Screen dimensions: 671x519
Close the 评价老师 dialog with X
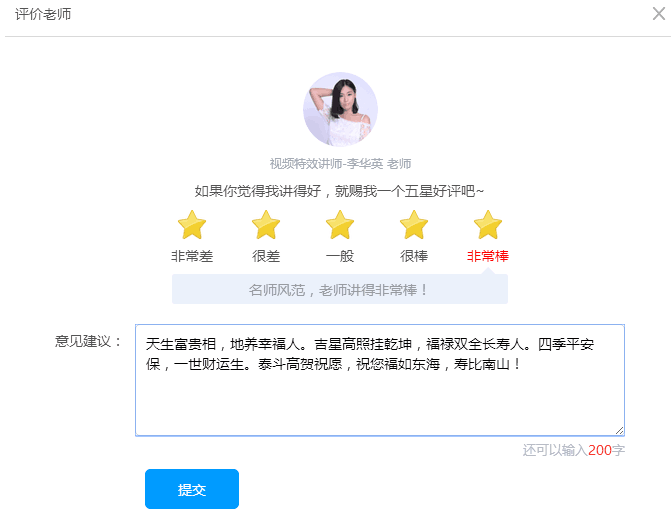(x=658, y=14)
